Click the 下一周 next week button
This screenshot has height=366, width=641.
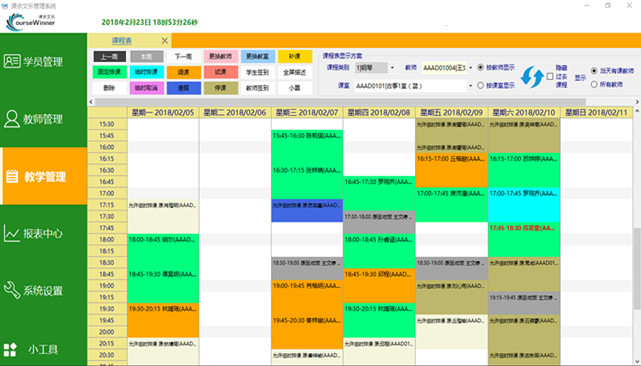pyautogui.click(x=183, y=56)
